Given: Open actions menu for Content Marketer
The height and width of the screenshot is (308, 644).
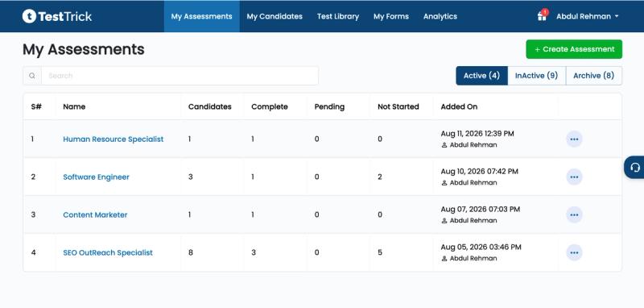Looking at the screenshot, I should (574, 214).
